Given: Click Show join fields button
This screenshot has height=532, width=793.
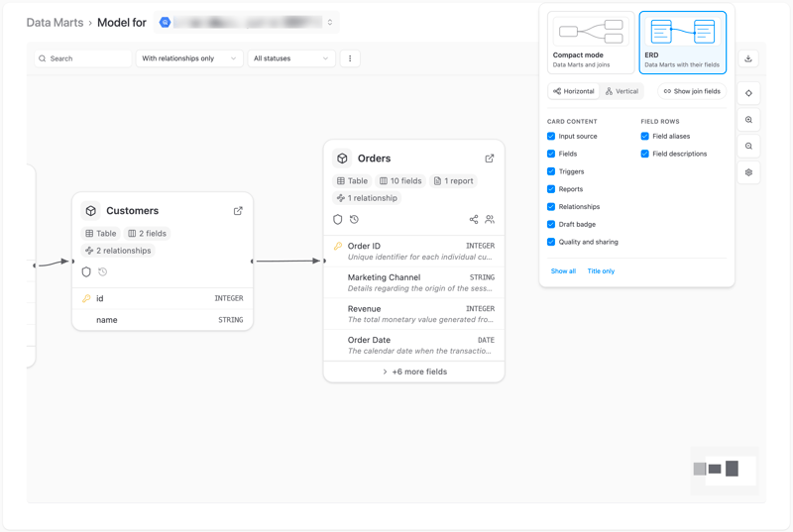Looking at the screenshot, I should (x=692, y=91).
